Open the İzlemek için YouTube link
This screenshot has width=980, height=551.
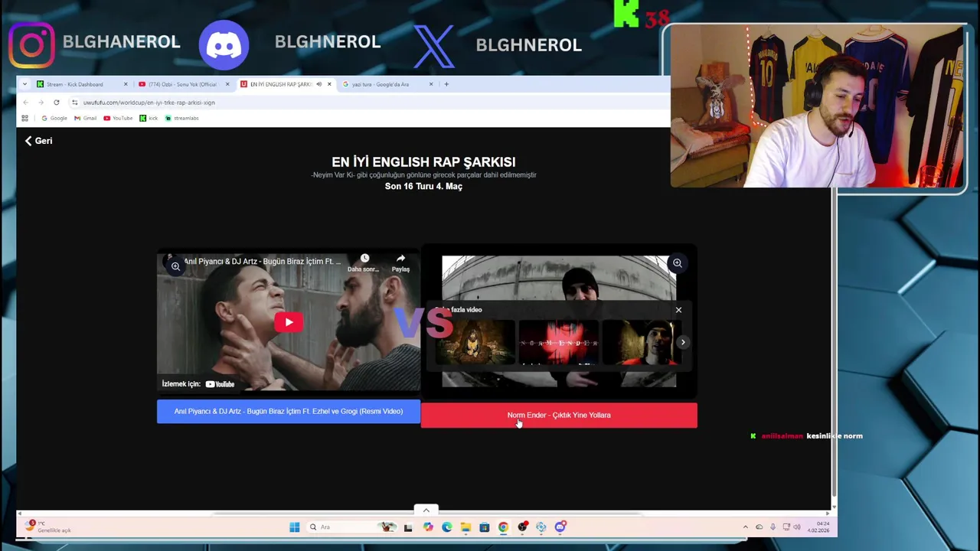[198, 384]
